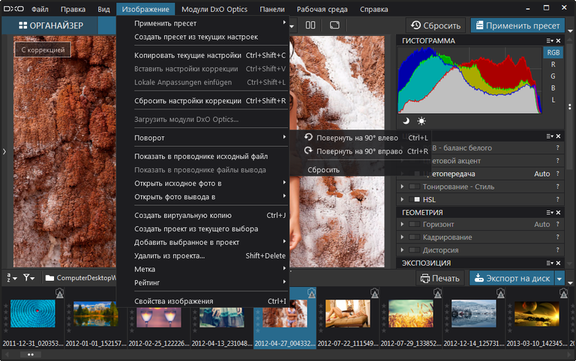
Task: Open the Файл menu
Action: (40, 9)
